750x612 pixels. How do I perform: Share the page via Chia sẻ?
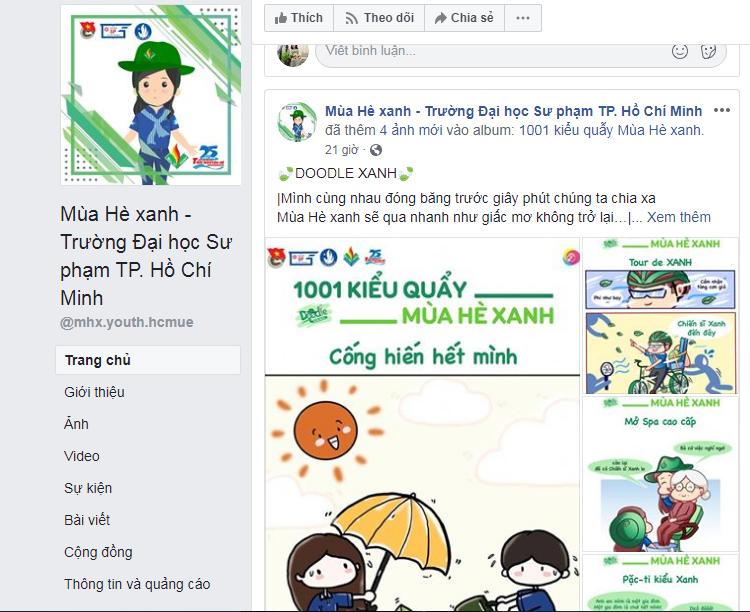pos(464,18)
